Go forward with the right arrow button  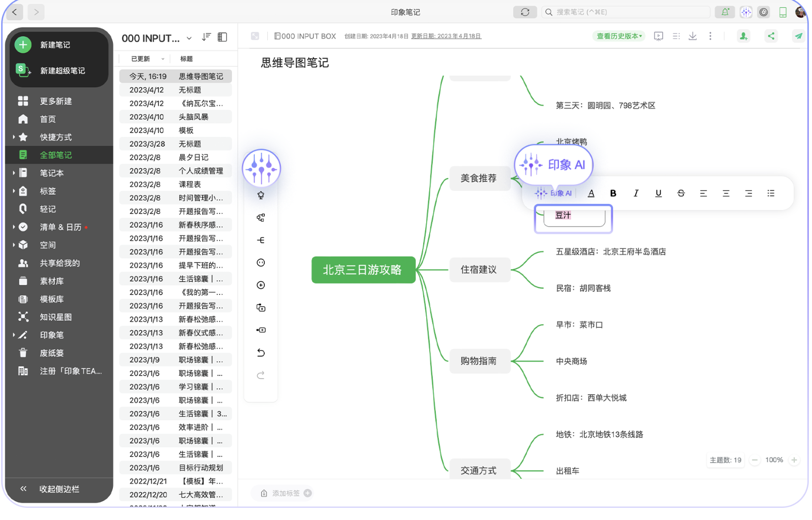coord(36,12)
